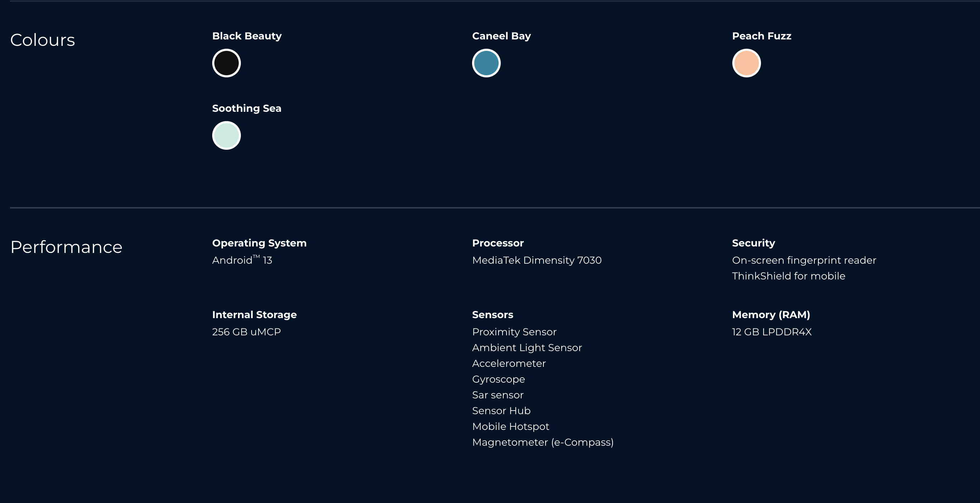Click the Black Beauty label
The height and width of the screenshot is (503, 980).
tap(247, 36)
